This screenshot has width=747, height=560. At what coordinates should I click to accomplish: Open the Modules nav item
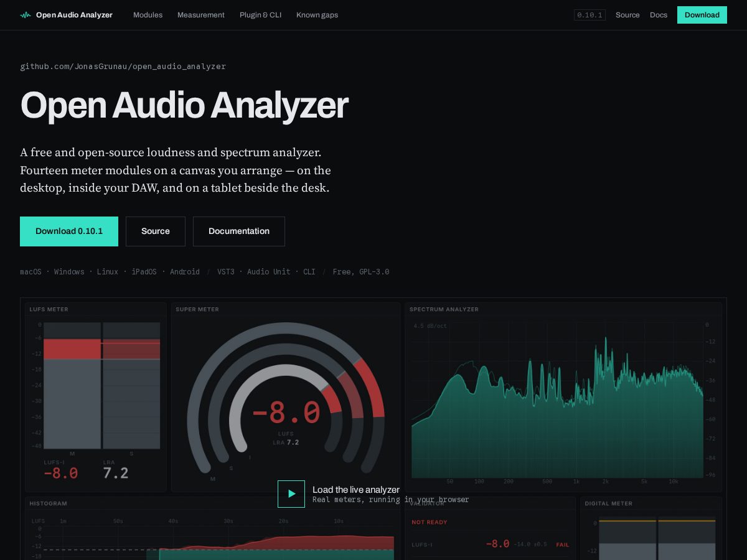tap(148, 15)
